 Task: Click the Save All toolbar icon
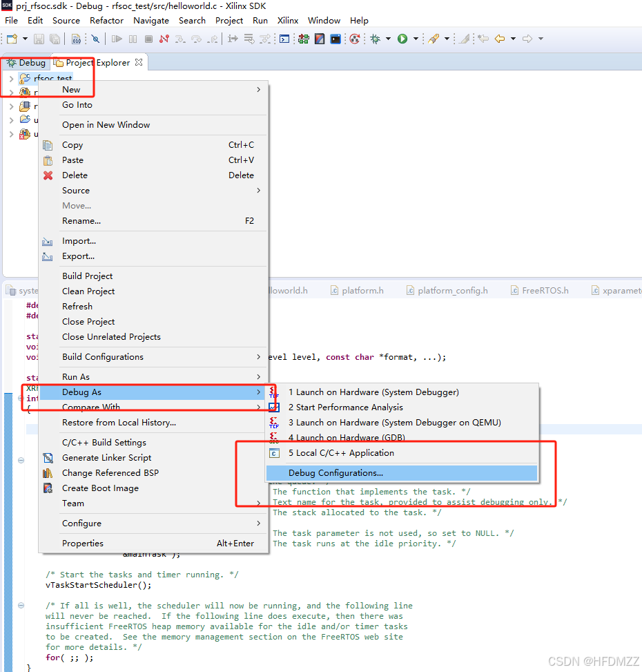[55, 39]
